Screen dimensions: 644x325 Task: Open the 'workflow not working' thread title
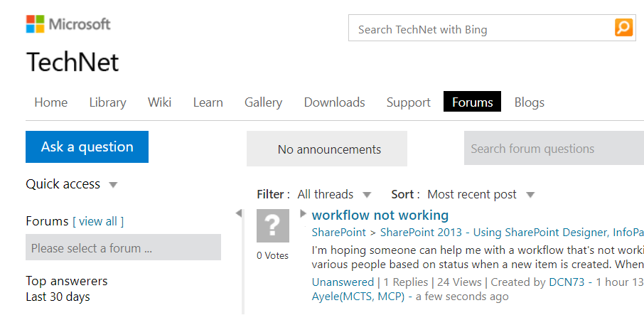click(380, 215)
